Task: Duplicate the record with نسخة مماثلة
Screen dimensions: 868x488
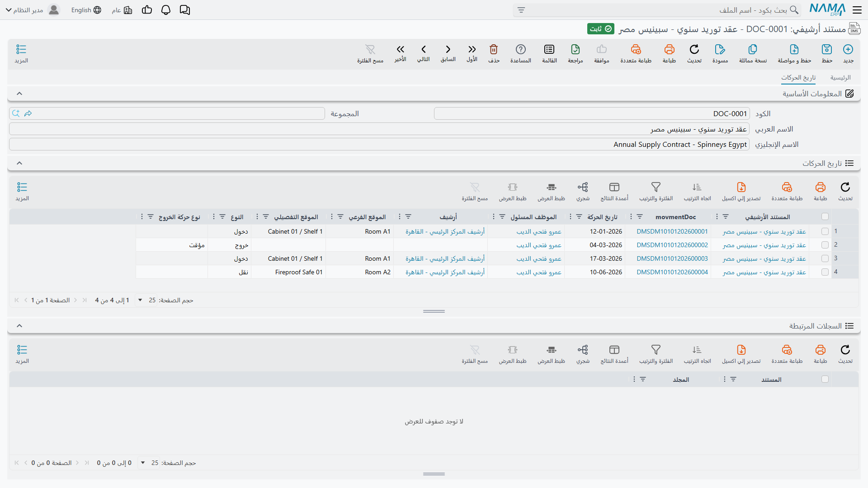Action: 753,54
